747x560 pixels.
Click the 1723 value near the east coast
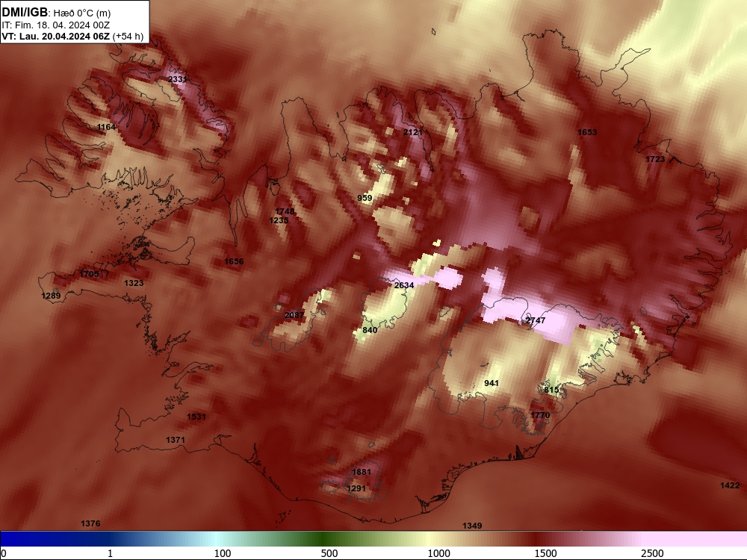pos(655,160)
